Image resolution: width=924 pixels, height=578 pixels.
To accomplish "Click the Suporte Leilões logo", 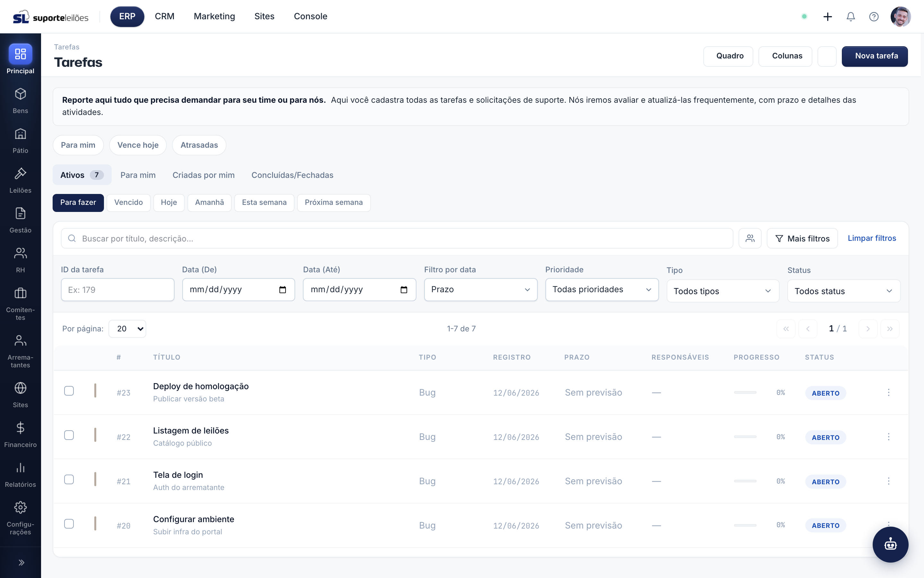I will click(x=50, y=17).
